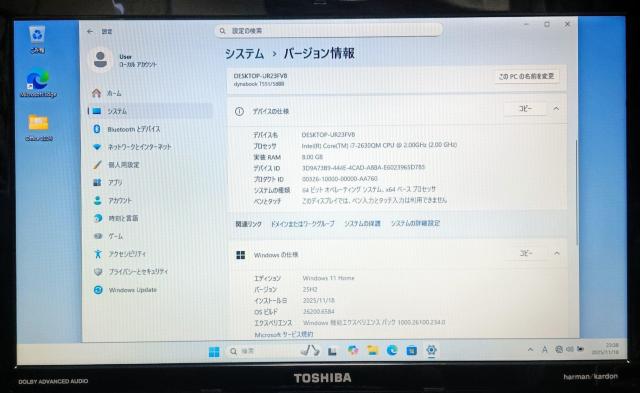Select the folder icon on the desktop
The height and width of the screenshot is (393, 640).
[x=38, y=127]
